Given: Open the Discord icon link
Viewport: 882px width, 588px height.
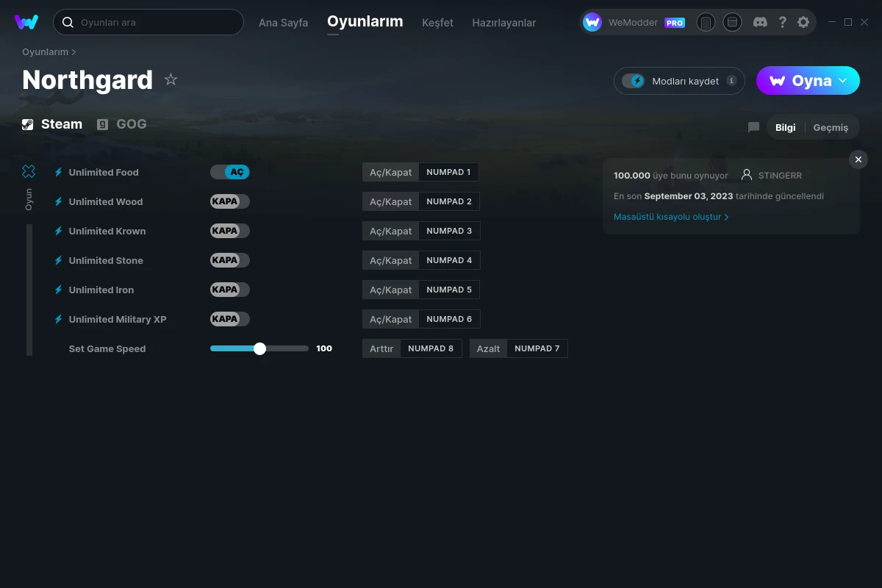Looking at the screenshot, I should pyautogui.click(x=761, y=22).
